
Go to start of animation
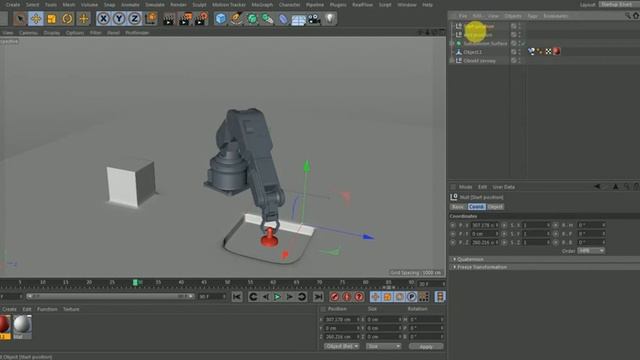237,297
